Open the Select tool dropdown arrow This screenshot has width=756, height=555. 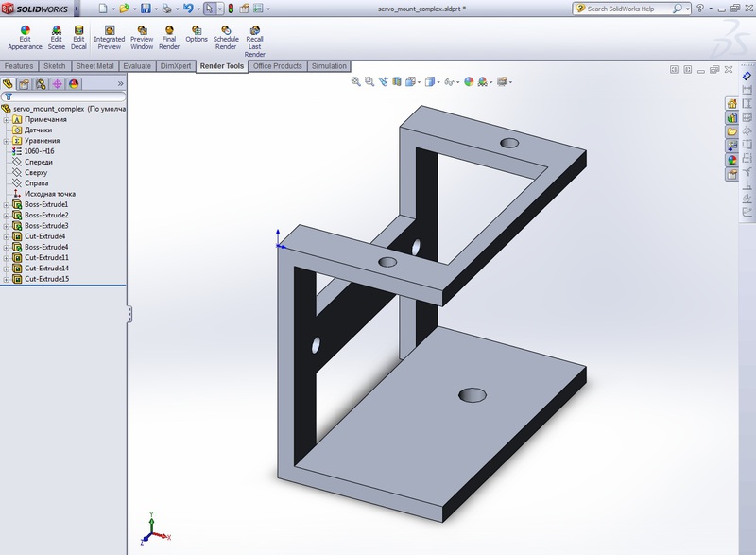pyautogui.click(x=220, y=9)
